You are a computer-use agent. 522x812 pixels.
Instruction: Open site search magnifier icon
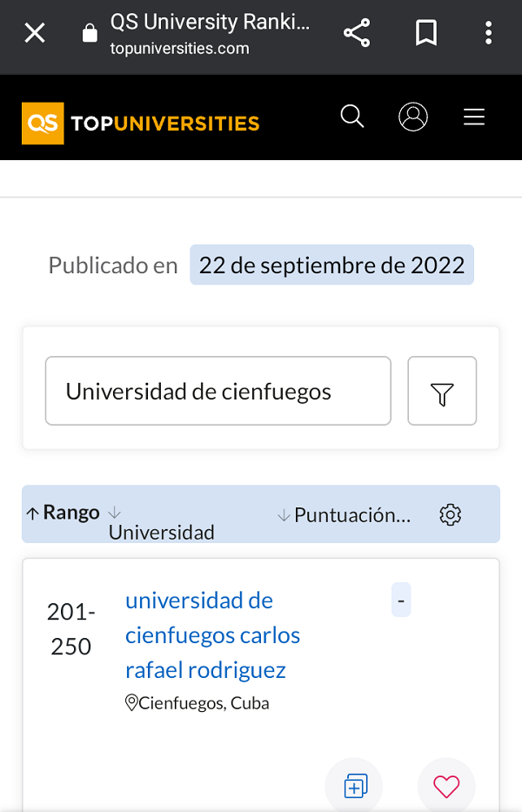coord(352,116)
